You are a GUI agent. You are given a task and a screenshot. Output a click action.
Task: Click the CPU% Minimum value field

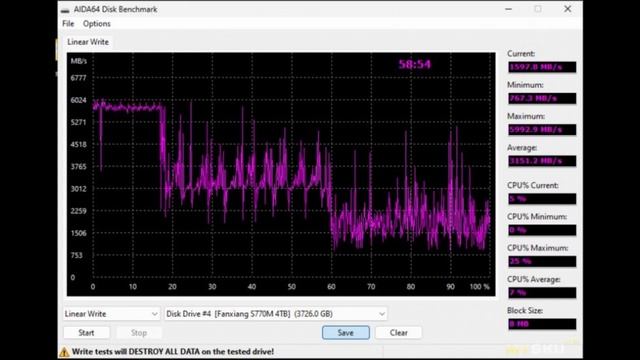pyautogui.click(x=542, y=230)
